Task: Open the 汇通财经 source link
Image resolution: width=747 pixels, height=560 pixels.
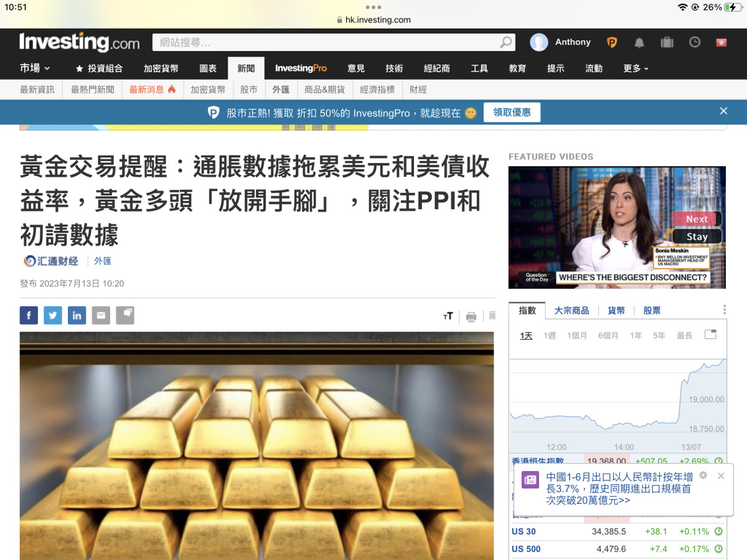Action: [51, 261]
